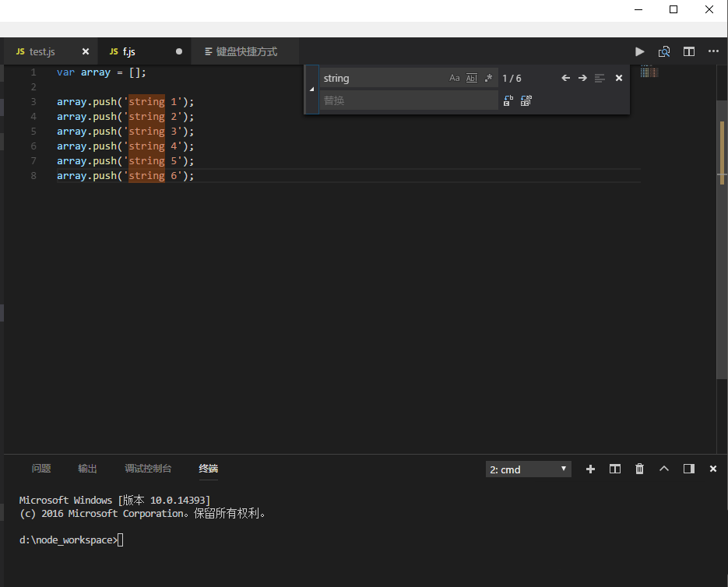This screenshot has height=587, width=728.
Task: Click the Replace single match icon
Action: (x=508, y=100)
